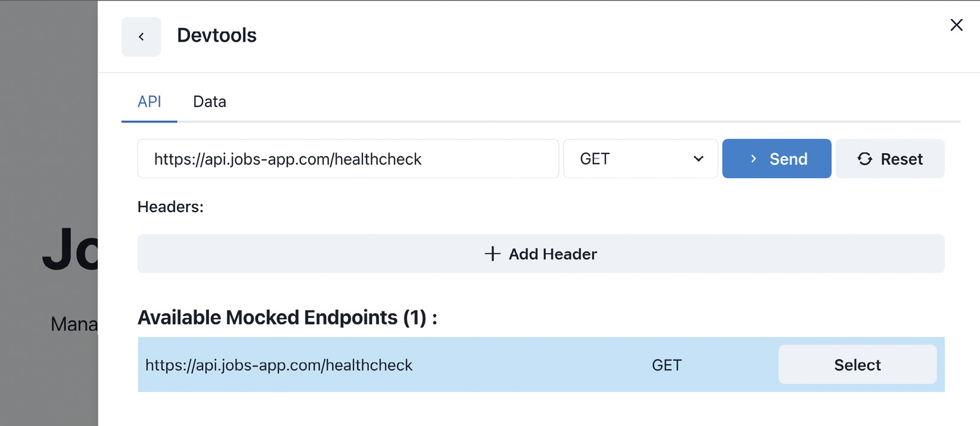
Task: Click the refresh icon inside the Reset button
Action: 865,159
